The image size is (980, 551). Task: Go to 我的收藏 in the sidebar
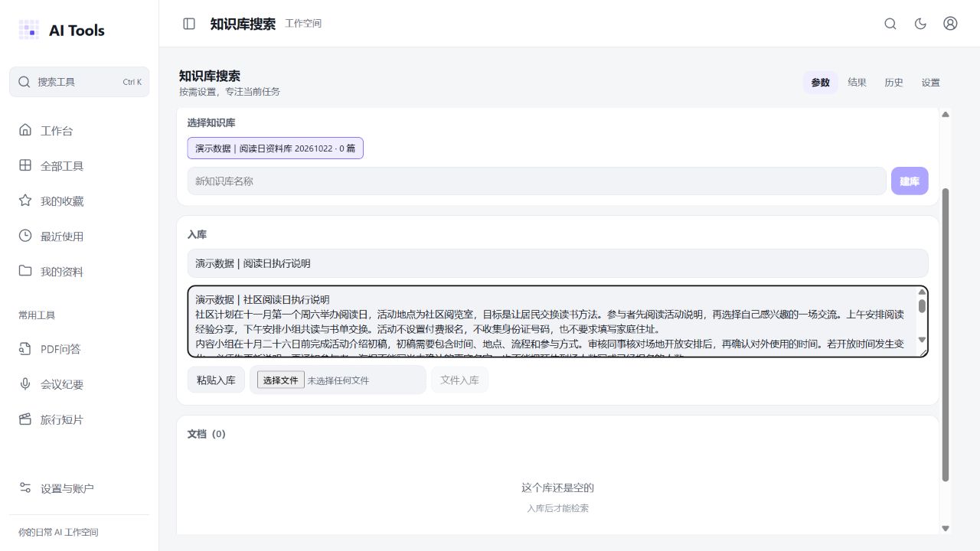80,201
